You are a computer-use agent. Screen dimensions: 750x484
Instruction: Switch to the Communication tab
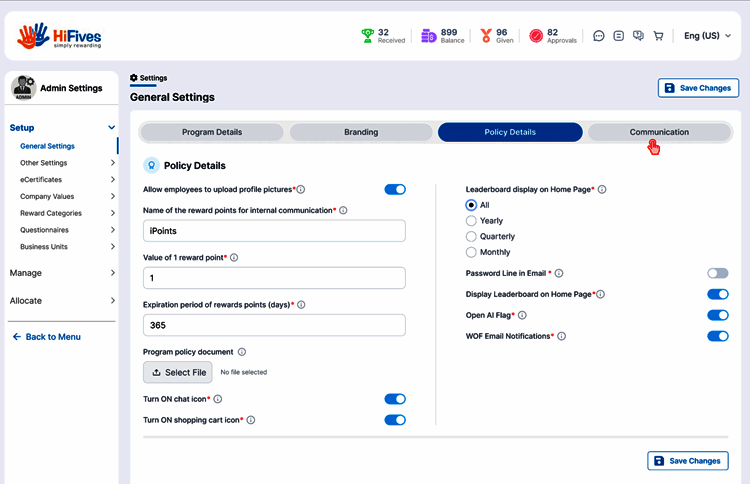(x=659, y=132)
